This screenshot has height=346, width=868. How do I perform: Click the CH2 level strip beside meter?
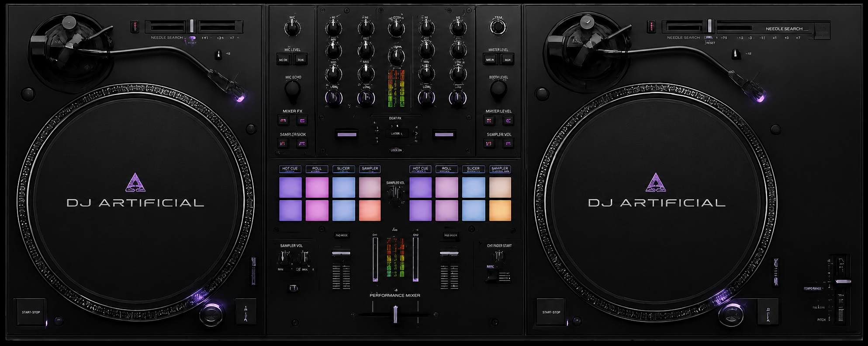(415, 259)
